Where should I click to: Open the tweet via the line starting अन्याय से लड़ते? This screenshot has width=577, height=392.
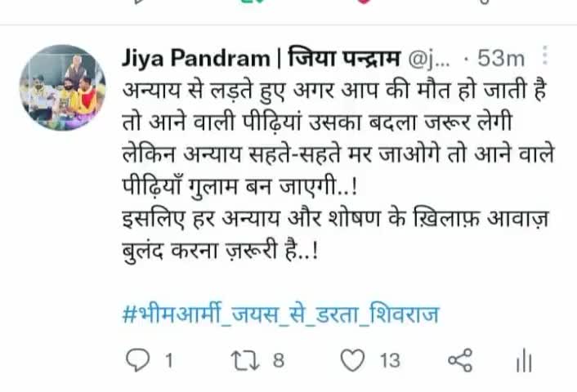tap(333, 91)
